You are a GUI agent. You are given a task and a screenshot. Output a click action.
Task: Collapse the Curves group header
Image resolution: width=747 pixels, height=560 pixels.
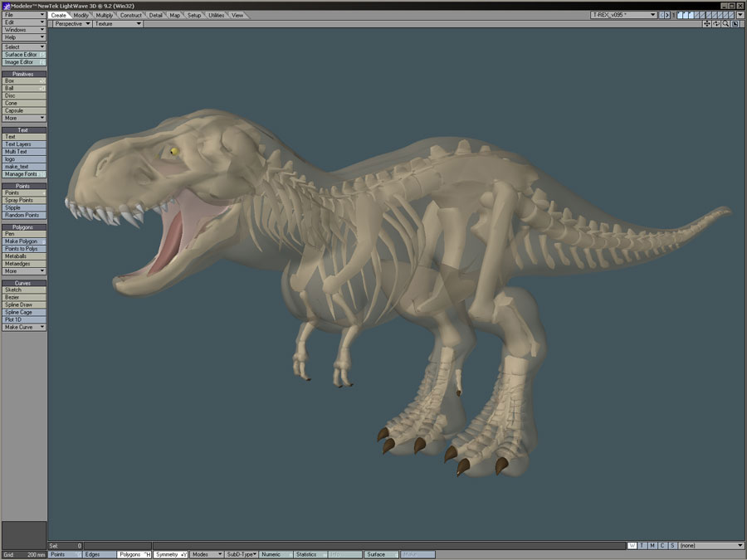click(x=24, y=283)
